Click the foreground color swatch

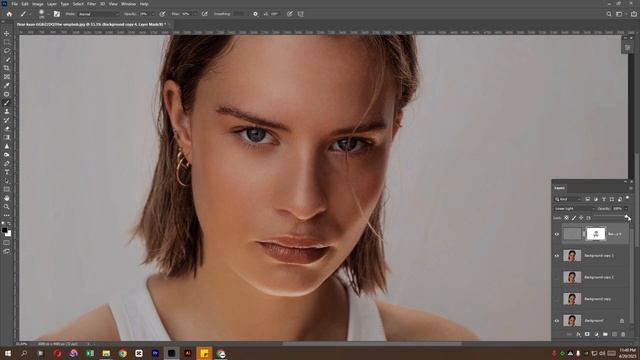point(4,230)
